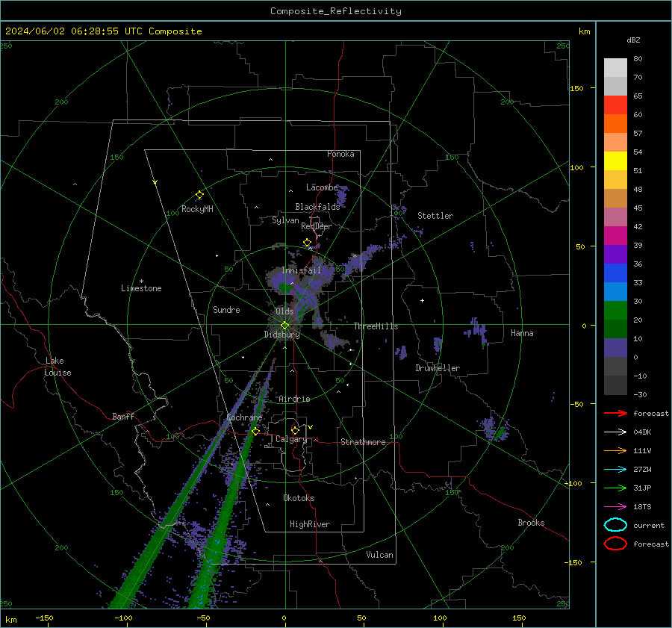672x628 pixels.
Task: Click the yellow diamond marker below Cochrane
Action: point(255,432)
